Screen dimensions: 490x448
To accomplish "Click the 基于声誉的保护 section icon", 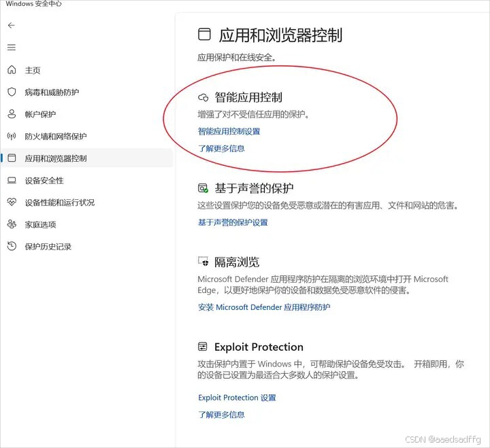I will click(x=203, y=188).
